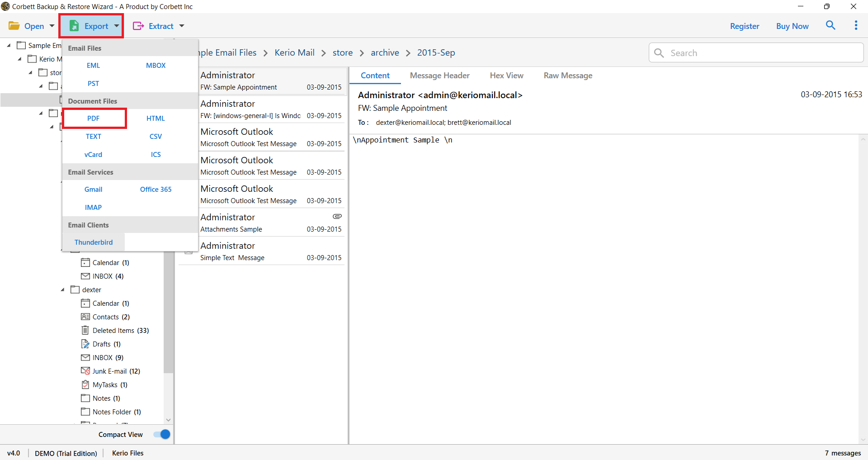Click the magnifier search icon in toolbar
The image size is (868, 460).
[x=830, y=25]
